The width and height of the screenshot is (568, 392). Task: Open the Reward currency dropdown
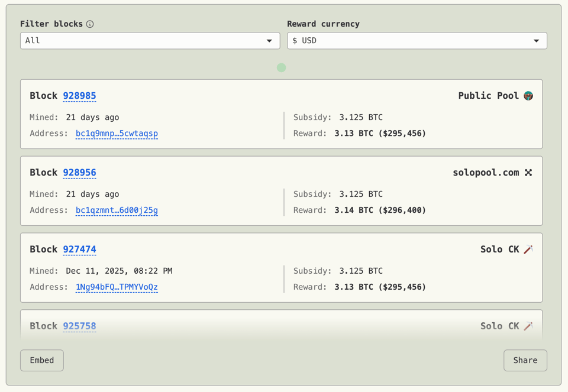pyautogui.click(x=414, y=40)
